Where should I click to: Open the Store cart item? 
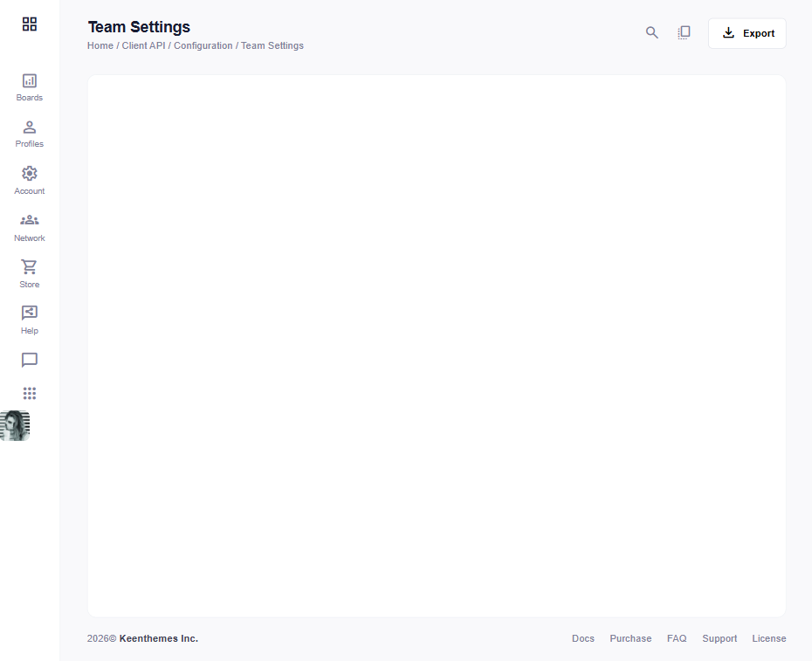tap(30, 274)
